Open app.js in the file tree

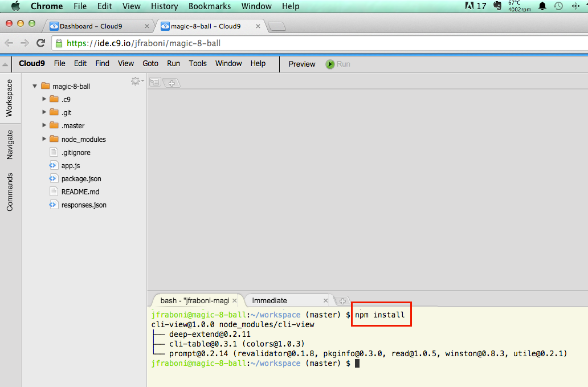click(x=71, y=165)
